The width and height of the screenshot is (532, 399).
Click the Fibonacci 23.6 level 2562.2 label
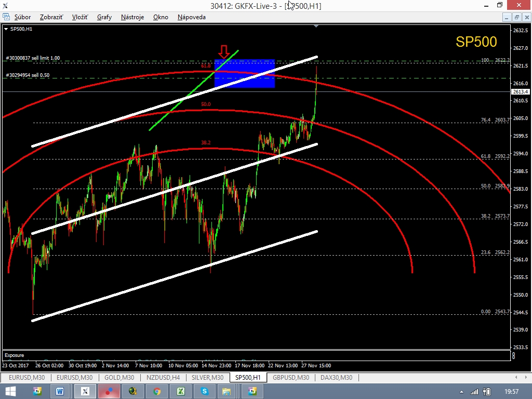pos(495,252)
